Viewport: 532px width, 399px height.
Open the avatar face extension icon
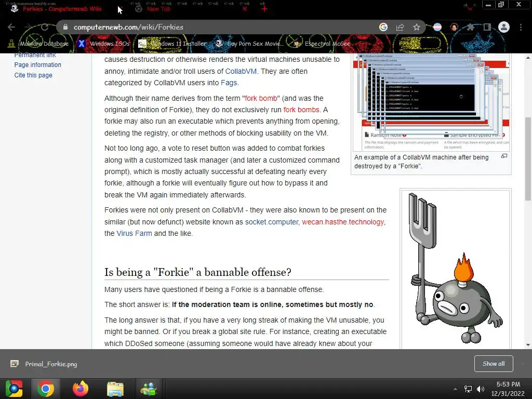tap(454, 27)
